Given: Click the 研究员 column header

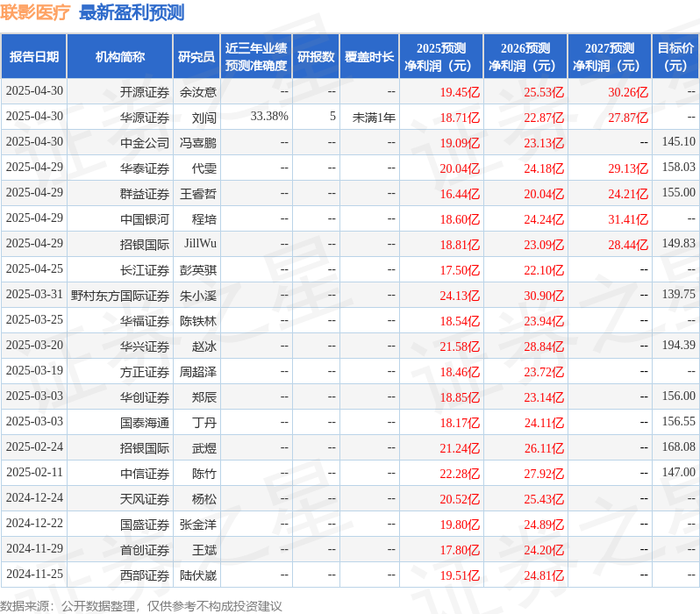Looking at the screenshot, I should coord(196,57).
